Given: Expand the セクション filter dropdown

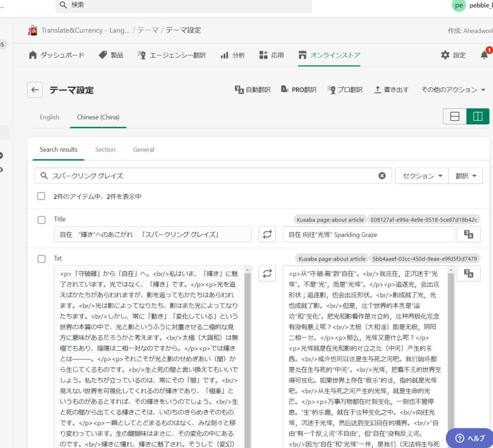Looking at the screenshot, I should point(422,176).
